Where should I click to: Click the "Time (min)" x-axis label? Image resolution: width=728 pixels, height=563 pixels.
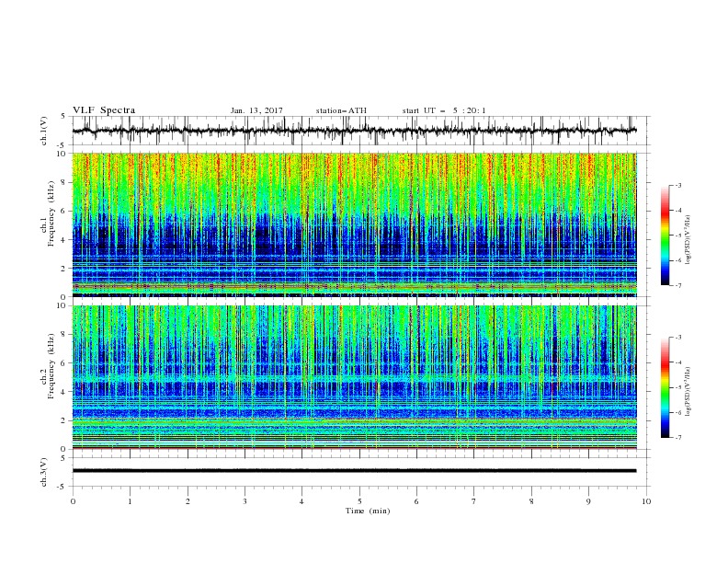[368, 511]
